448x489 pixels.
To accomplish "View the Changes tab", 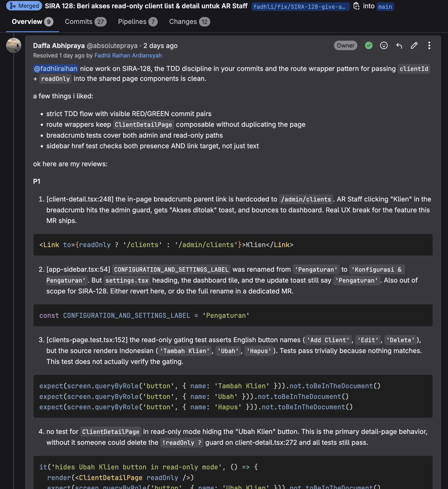I will pyautogui.click(x=189, y=22).
